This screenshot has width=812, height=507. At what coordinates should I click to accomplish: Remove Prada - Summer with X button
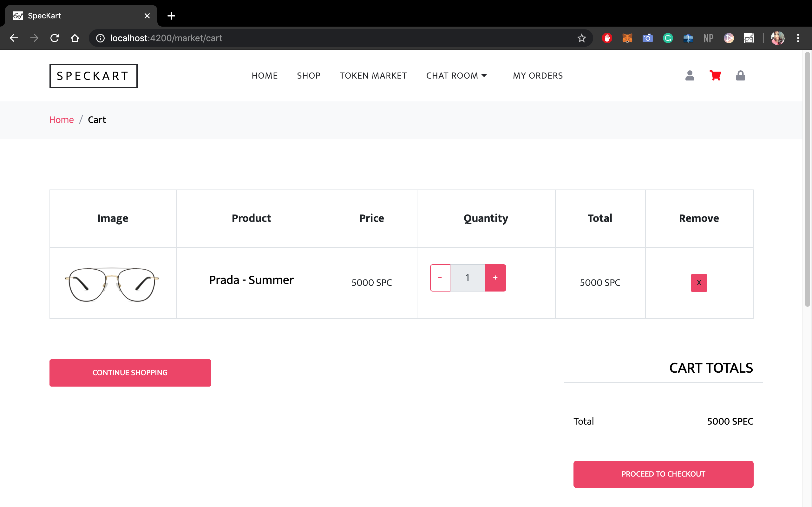698,283
